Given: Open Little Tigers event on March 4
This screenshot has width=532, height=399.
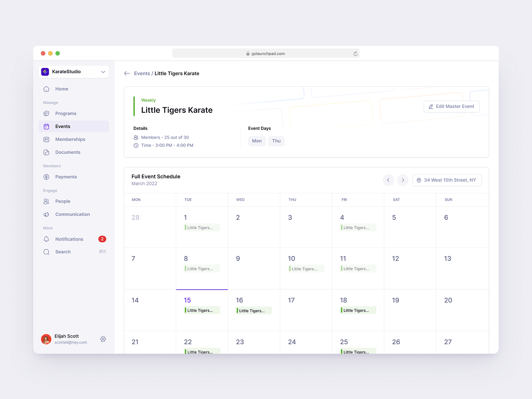Looking at the screenshot, I should click(x=358, y=227).
